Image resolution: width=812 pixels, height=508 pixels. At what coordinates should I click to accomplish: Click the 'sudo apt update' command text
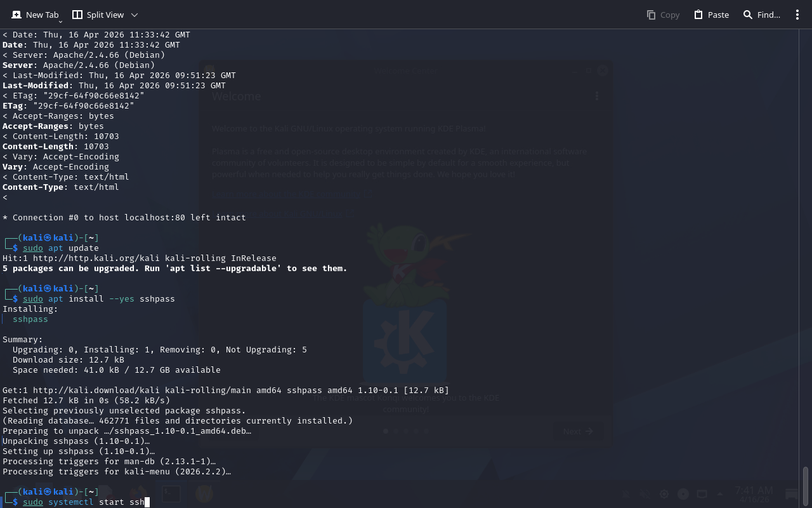(x=61, y=248)
